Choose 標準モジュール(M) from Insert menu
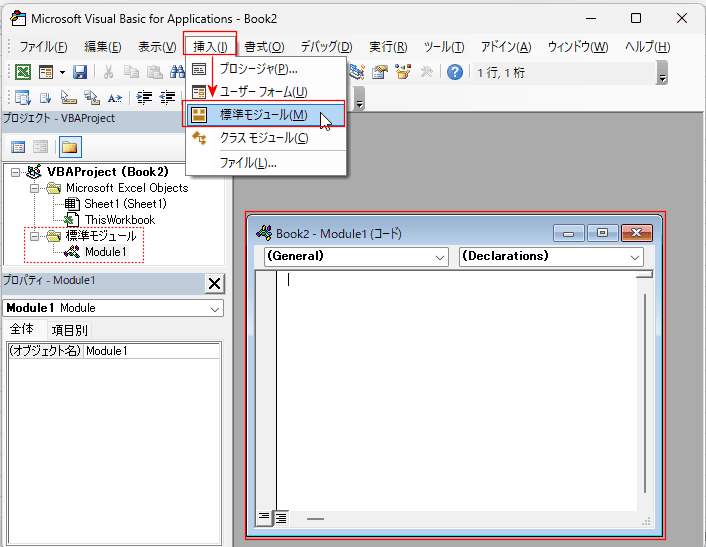 tap(266, 115)
